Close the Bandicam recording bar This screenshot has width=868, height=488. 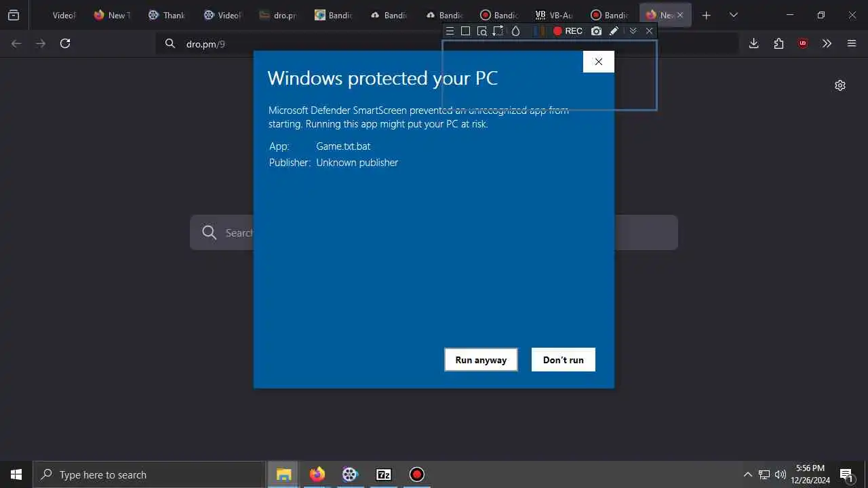649,31
